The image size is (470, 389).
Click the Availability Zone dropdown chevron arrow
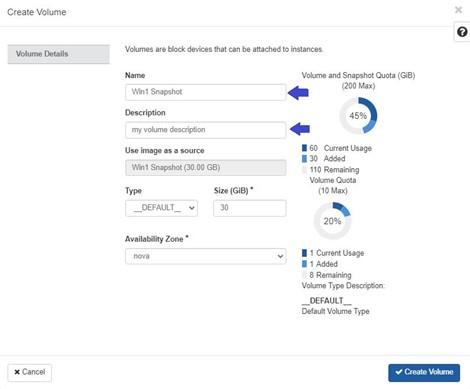[280, 256]
